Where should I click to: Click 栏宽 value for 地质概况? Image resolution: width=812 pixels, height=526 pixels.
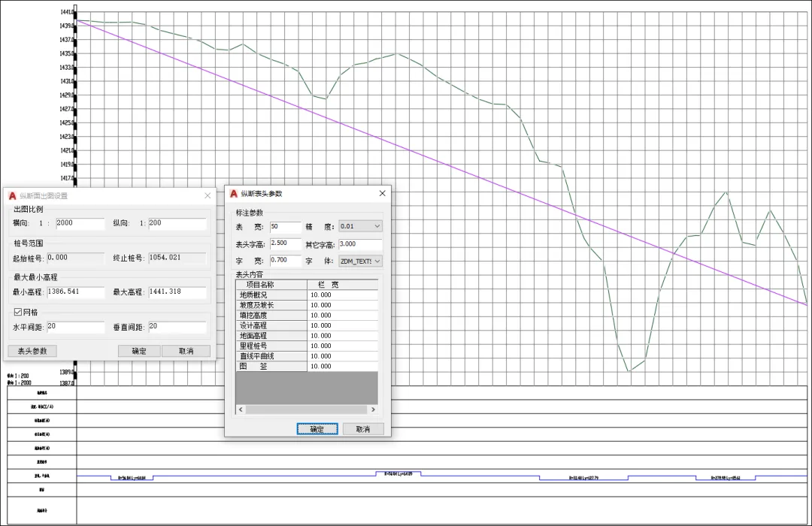tap(342, 295)
